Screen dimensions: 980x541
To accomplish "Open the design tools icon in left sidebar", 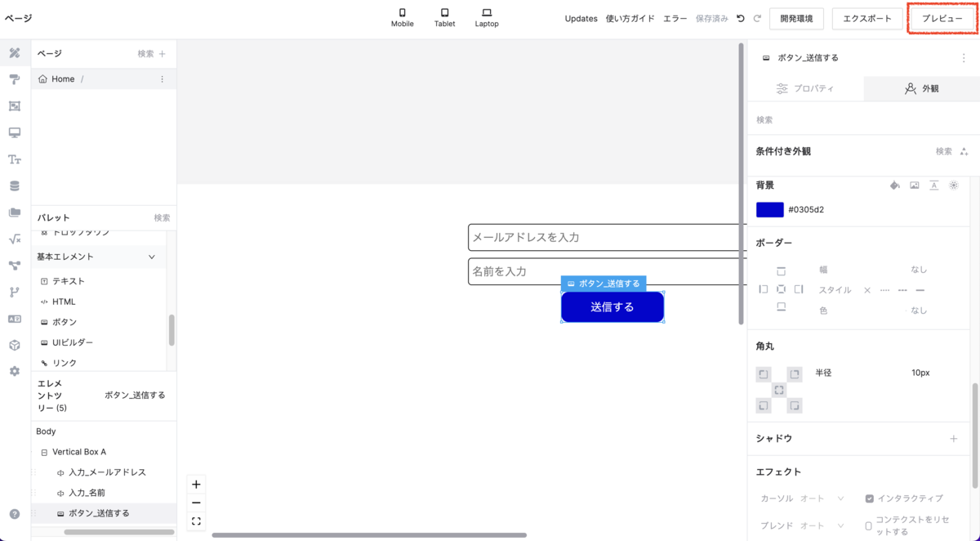I will tap(15, 53).
